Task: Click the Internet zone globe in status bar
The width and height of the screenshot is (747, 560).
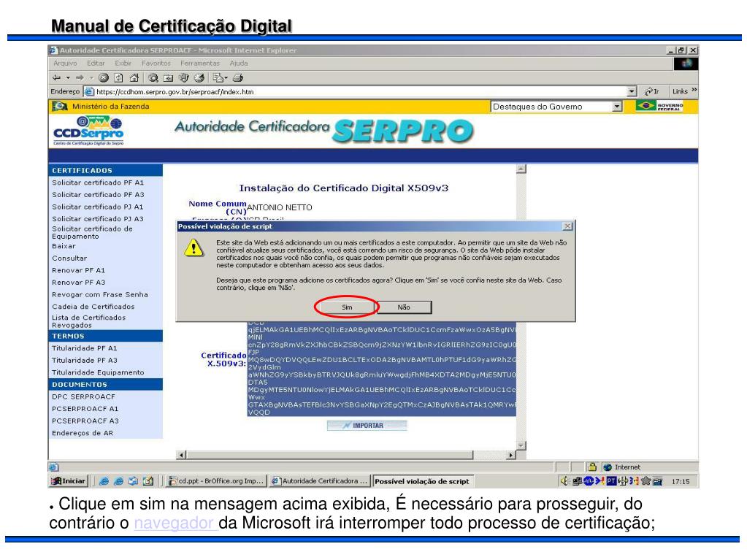Action: coord(608,467)
